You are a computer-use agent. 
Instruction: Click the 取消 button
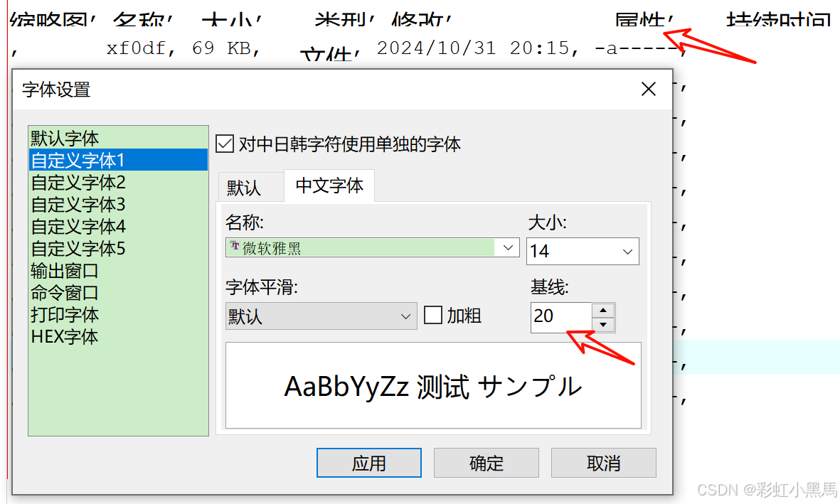603,463
